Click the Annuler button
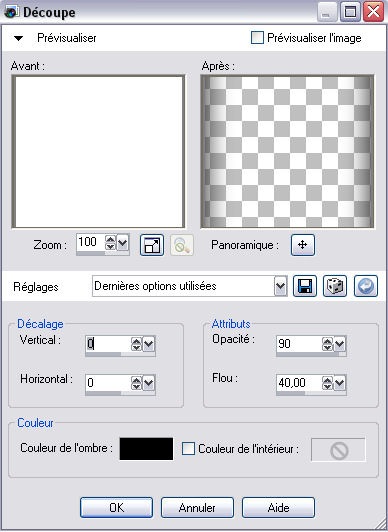 [x=197, y=508]
